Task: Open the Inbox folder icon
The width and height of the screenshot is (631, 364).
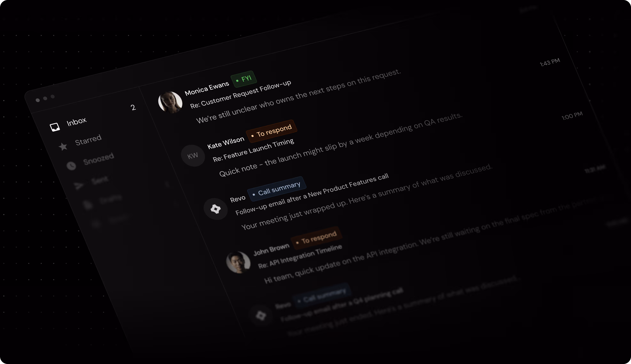Action: click(55, 127)
